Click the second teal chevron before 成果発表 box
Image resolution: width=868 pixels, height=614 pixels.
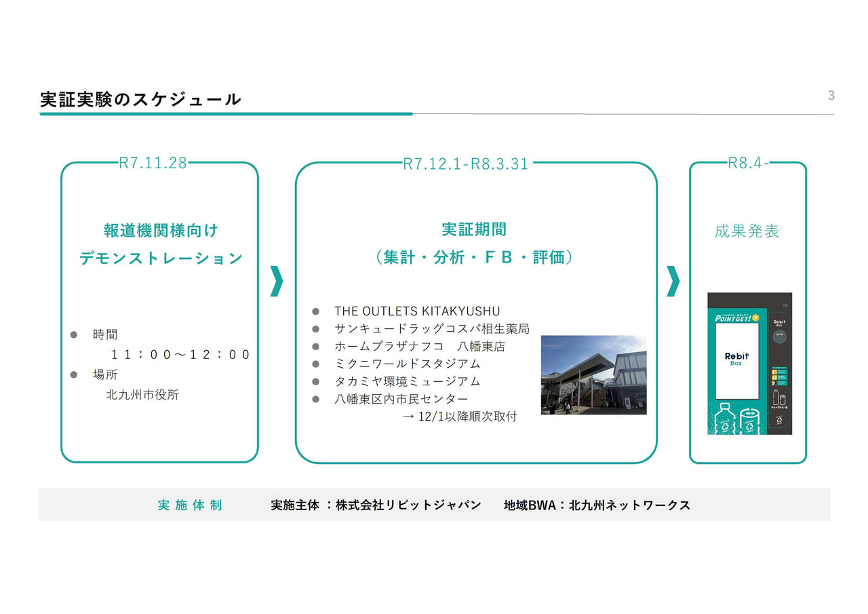[x=673, y=282]
